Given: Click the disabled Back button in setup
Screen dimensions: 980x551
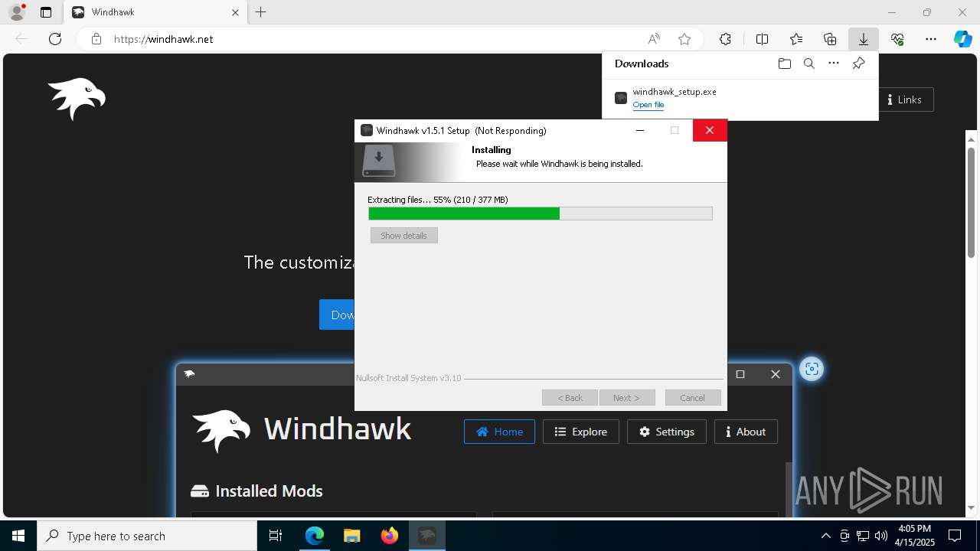Looking at the screenshot, I should 570,398.
